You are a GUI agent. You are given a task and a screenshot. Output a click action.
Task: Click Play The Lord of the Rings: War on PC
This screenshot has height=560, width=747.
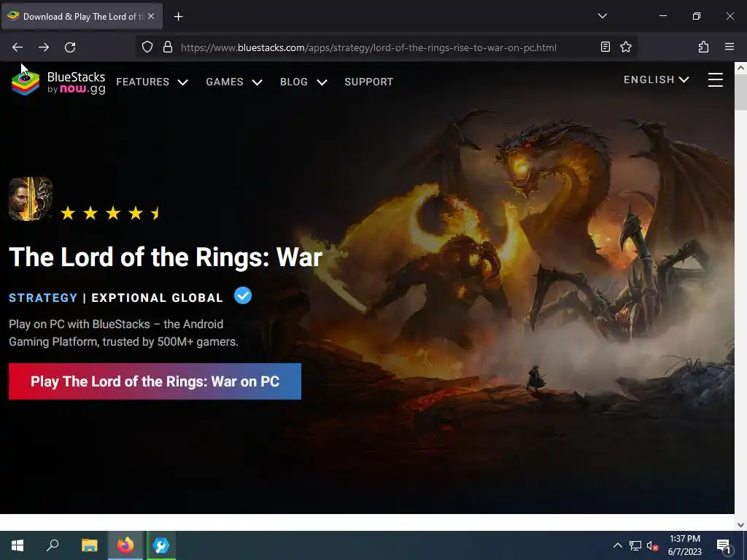pyautogui.click(x=155, y=381)
